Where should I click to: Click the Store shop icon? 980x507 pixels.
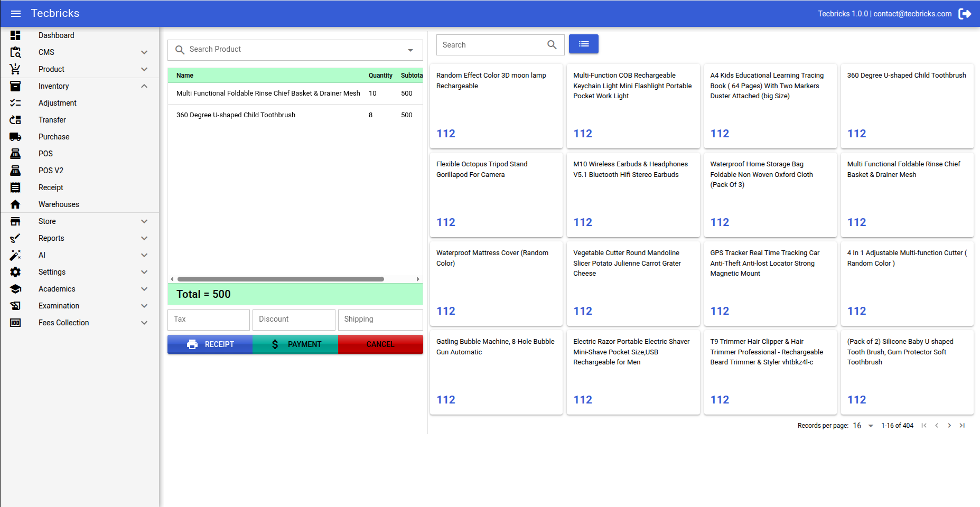coord(15,221)
